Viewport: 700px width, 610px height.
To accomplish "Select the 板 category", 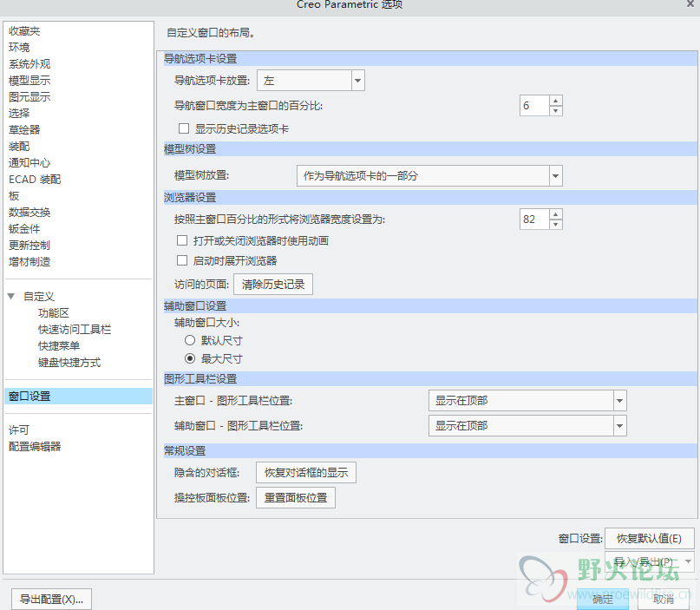I will click(x=14, y=196).
